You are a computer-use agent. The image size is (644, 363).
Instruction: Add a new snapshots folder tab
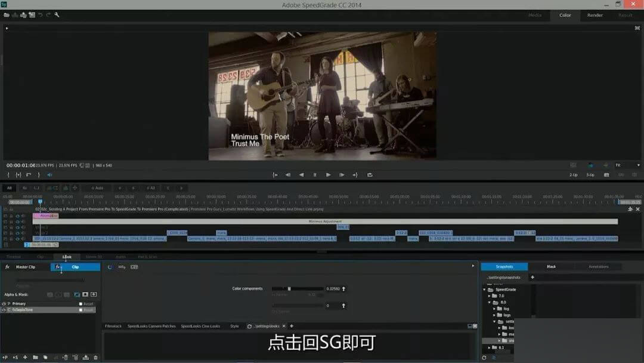click(532, 277)
